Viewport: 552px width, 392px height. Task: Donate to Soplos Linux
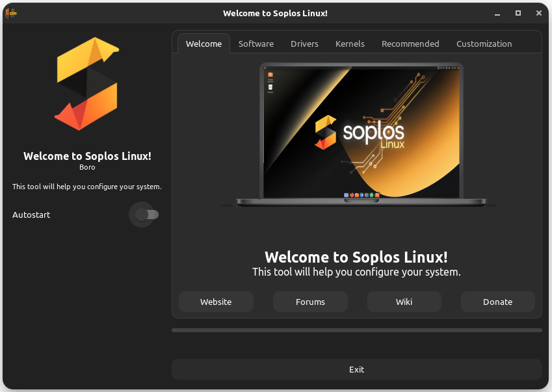497,302
